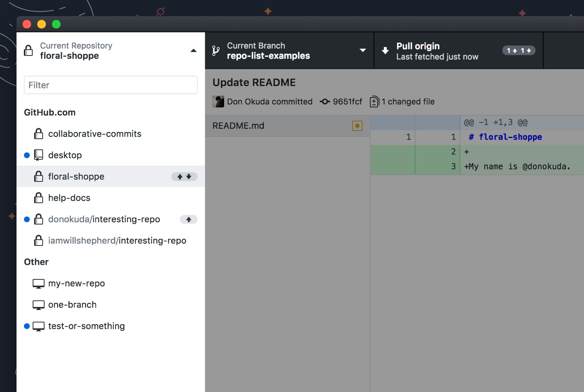Click ahead/behind arrows badge on floral-shoppe
This screenshot has height=392, width=584.
pos(184,177)
